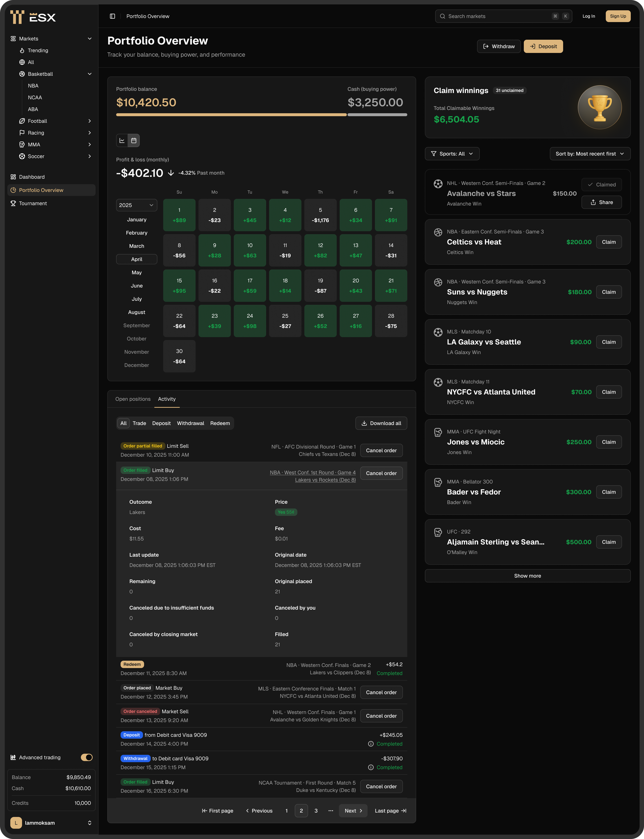Click the Soccer ball icon in sidebar
Viewport: 644px width, 839px height.
(22, 156)
